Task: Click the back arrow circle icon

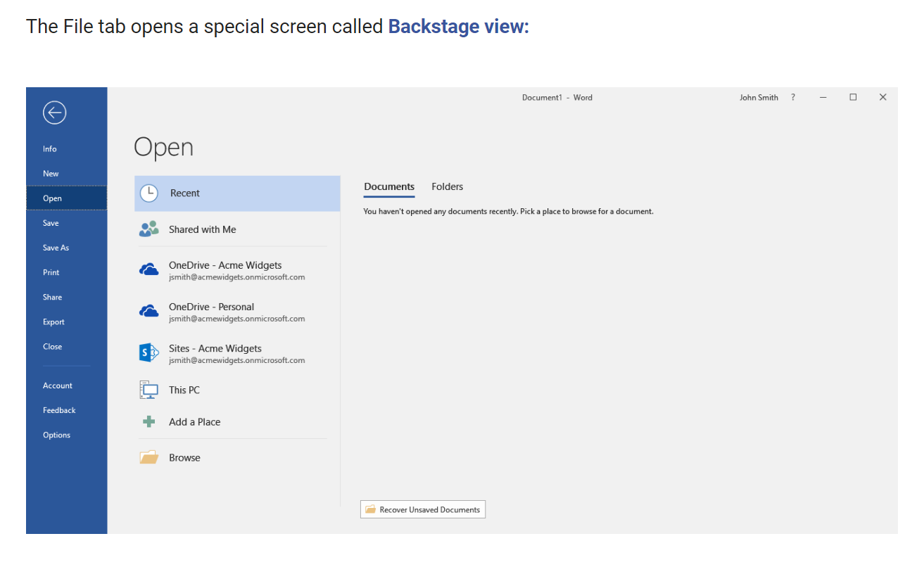Action: coord(54,113)
